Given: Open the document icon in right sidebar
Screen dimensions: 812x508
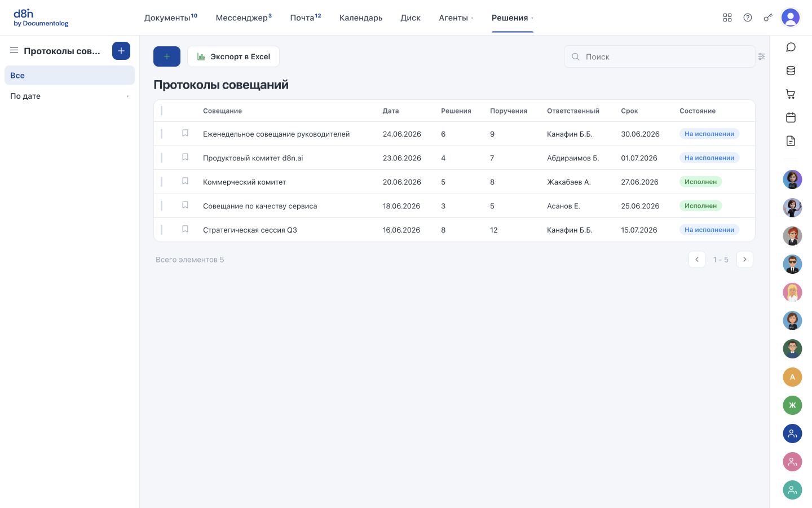Looking at the screenshot, I should tap(791, 141).
